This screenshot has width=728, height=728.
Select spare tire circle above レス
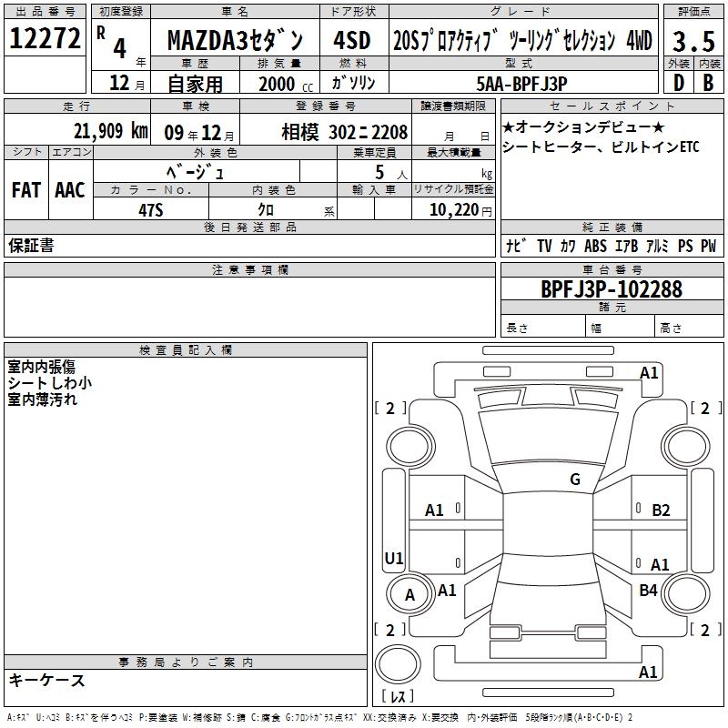[x=398, y=664]
